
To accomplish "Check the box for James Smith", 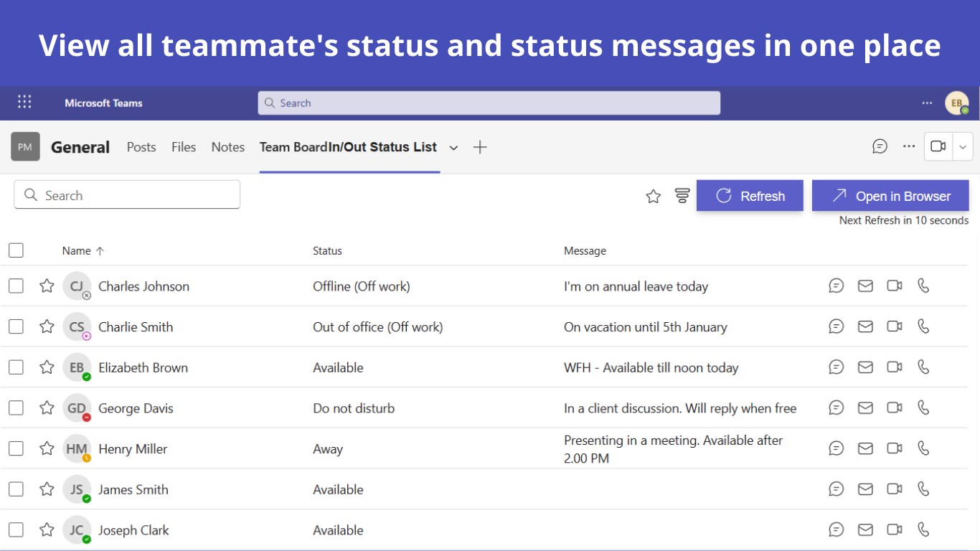I will tap(16, 489).
